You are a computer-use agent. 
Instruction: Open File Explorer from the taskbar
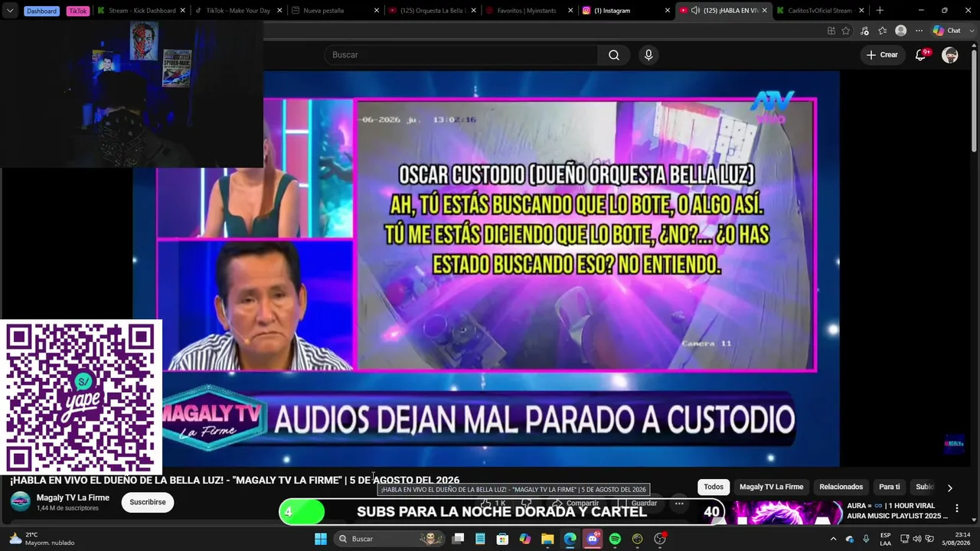547,539
